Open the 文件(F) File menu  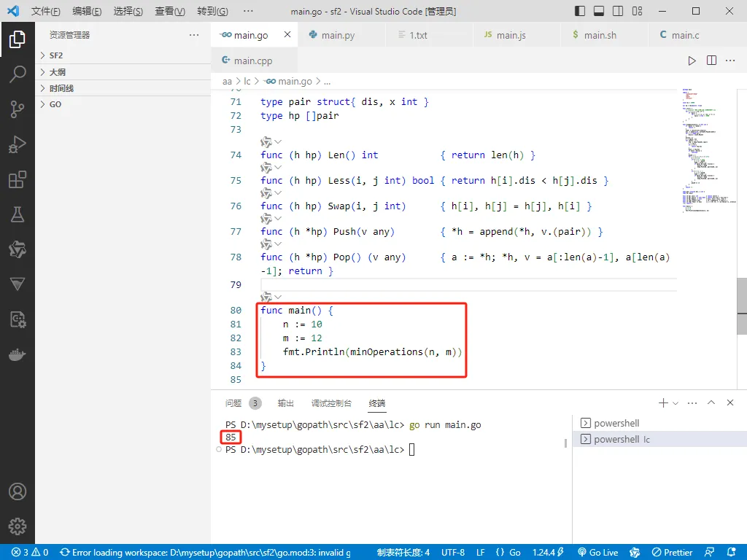pyautogui.click(x=46, y=11)
